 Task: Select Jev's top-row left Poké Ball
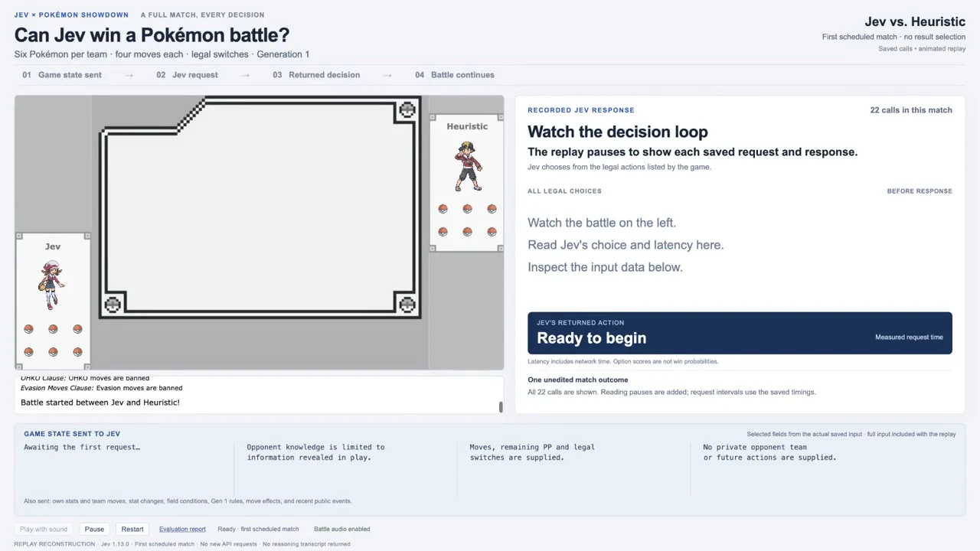28,329
